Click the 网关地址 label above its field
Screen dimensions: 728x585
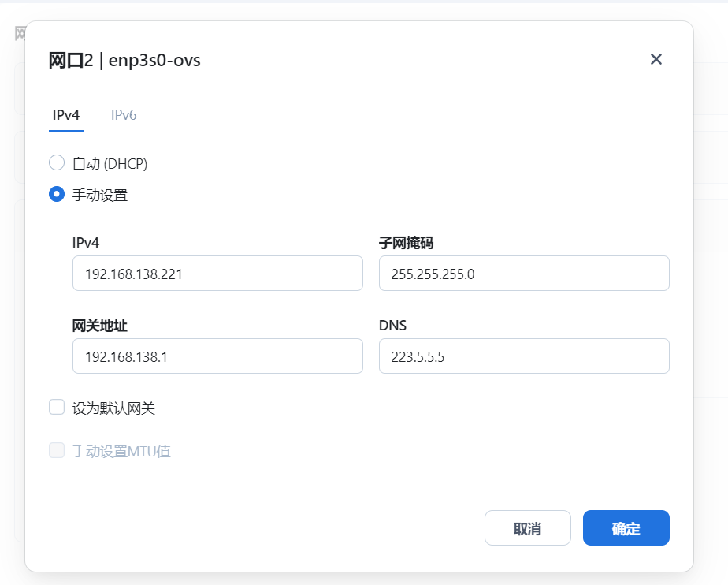pos(100,326)
